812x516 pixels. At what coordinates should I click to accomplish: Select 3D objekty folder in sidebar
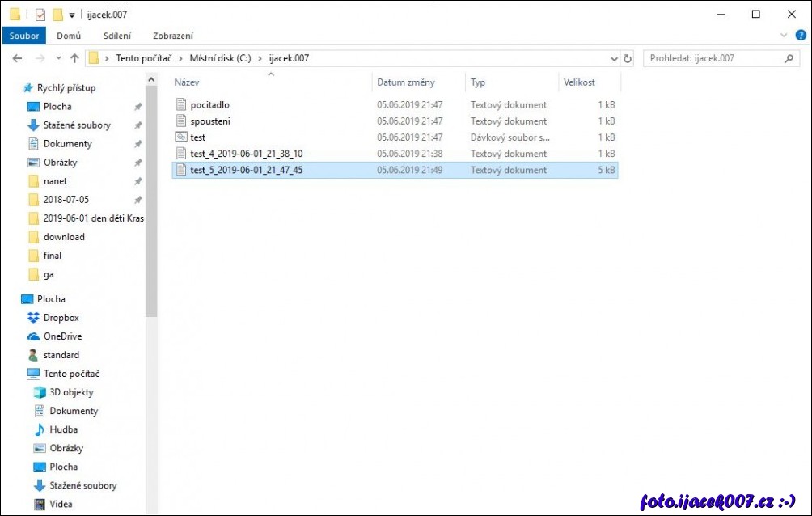point(71,392)
